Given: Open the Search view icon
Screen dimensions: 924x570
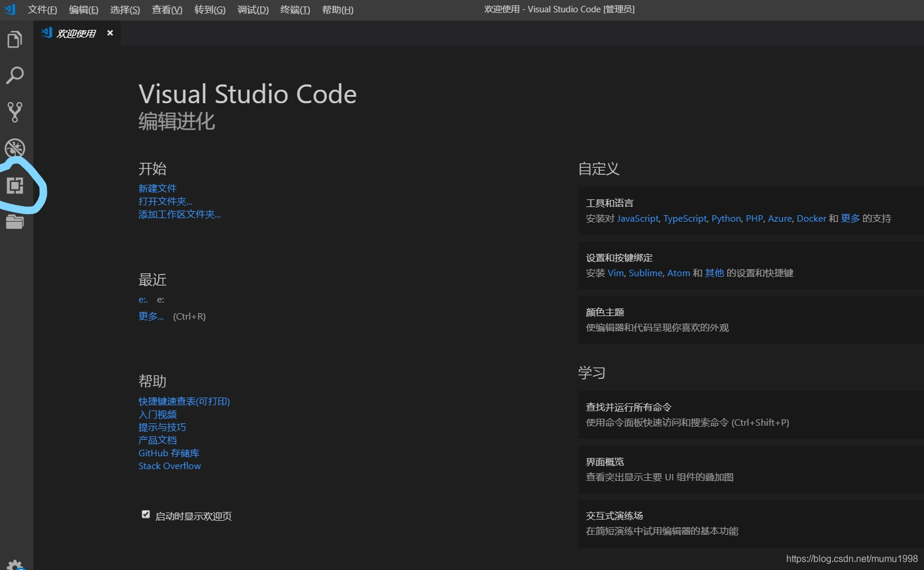Looking at the screenshot, I should (15, 75).
